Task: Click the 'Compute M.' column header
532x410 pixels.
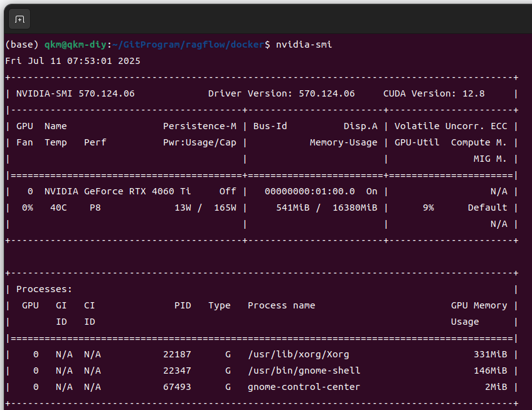Action: 479,143
